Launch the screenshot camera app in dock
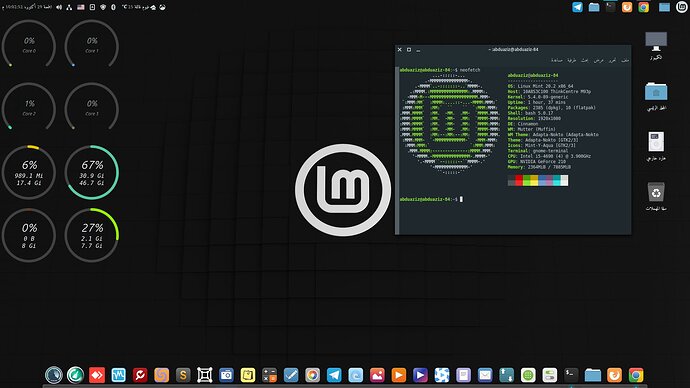This screenshot has width=690, height=388. tap(226, 375)
